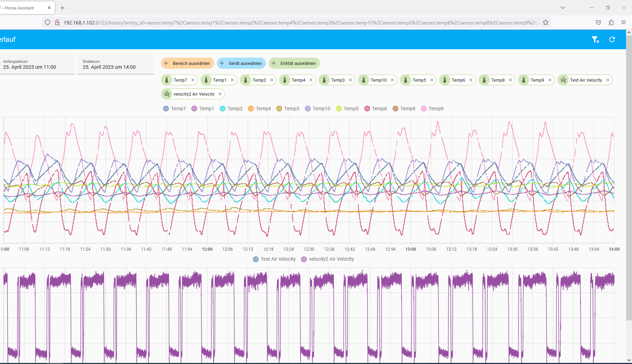Show tracking protection shield info
The height and width of the screenshot is (364, 632).
(x=48, y=22)
